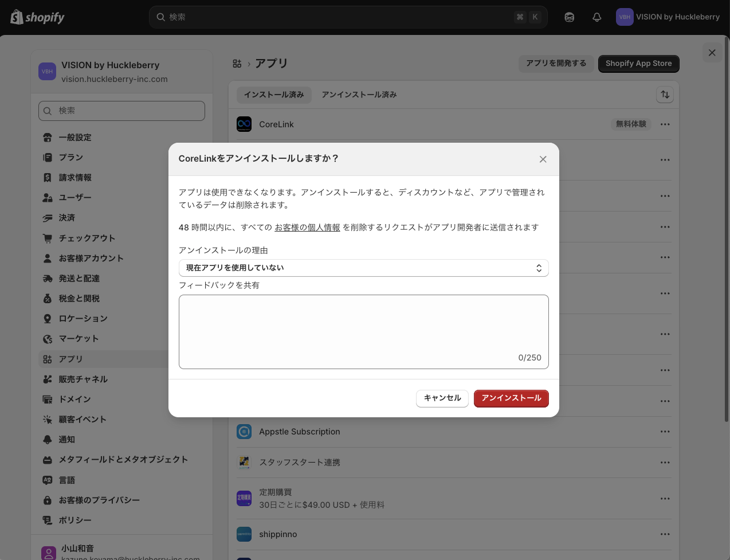This screenshot has height=560, width=730.
Task: Open more menu for スタッフスタート連携
Action: coord(665,463)
